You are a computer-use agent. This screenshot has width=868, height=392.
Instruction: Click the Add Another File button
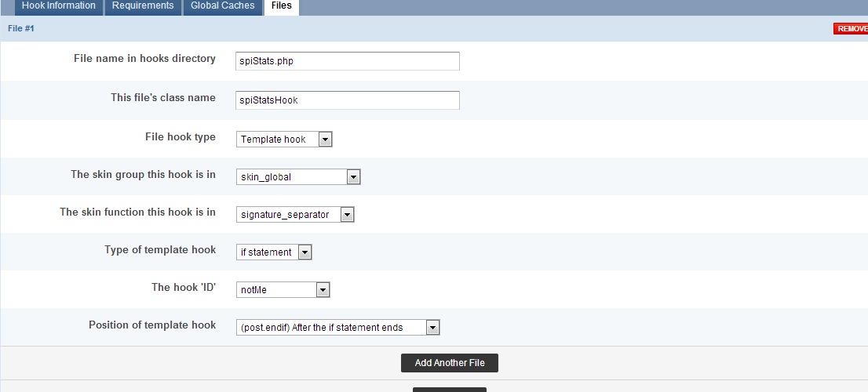(x=449, y=363)
